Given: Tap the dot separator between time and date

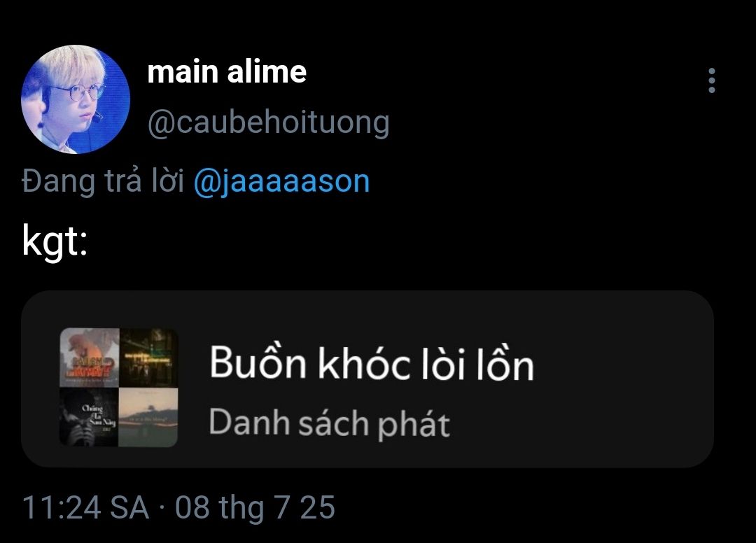Looking at the screenshot, I should click(162, 508).
